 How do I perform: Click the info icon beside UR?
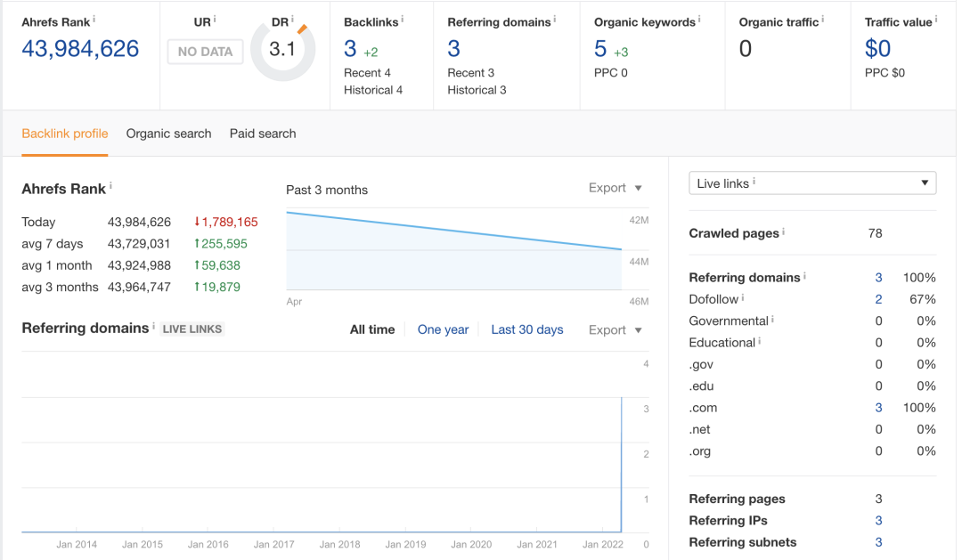[215, 19]
